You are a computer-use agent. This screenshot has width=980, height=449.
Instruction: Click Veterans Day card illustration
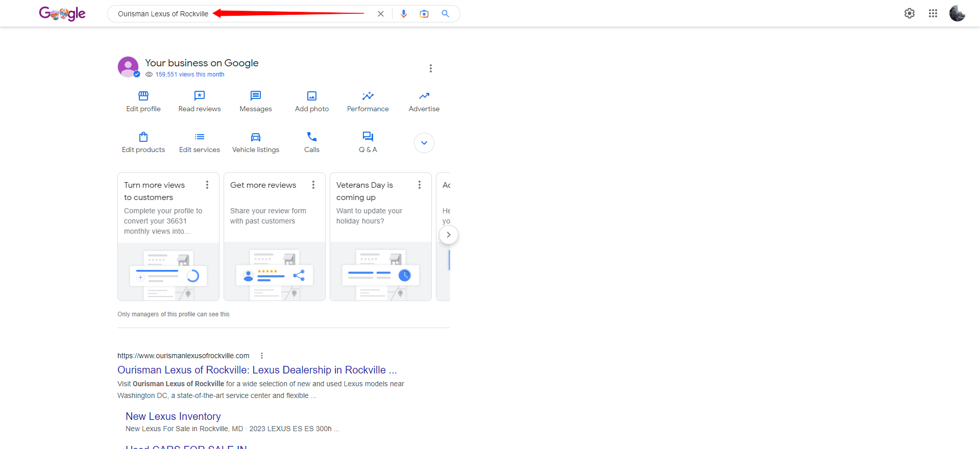(x=381, y=272)
